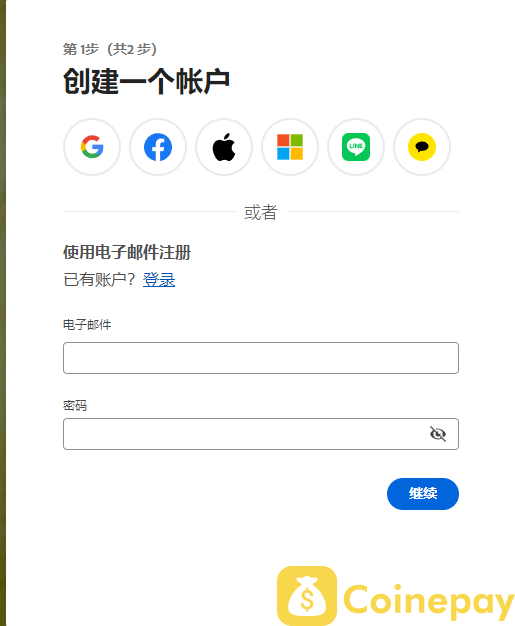Sign up with the Google icon
Image resolution: width=515 pixels, height=626 pixels.
[92, 147]
